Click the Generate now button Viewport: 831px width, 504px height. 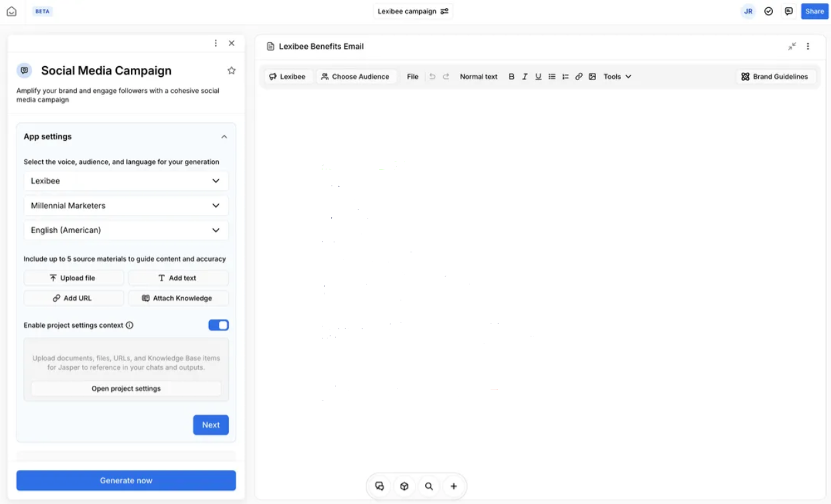(x=125, y=480)
